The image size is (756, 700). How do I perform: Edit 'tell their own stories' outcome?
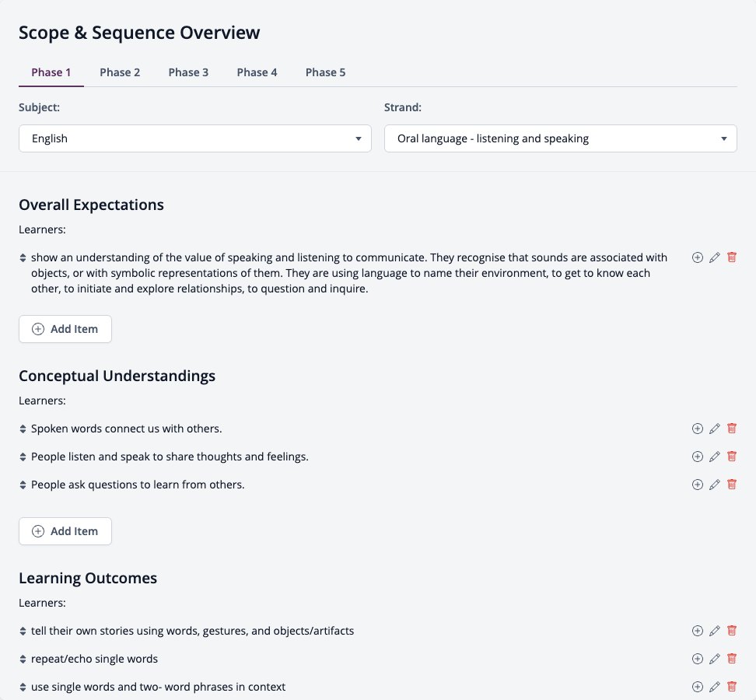(715, 630)
